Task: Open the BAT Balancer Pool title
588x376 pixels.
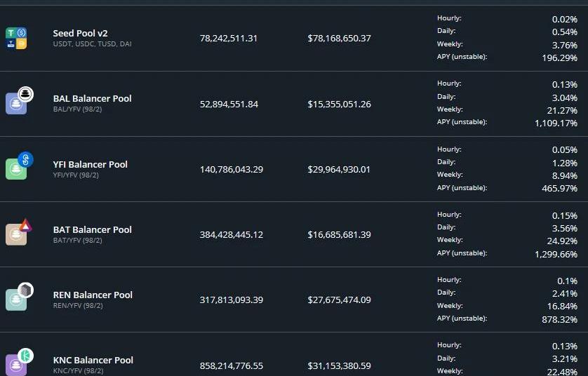Action: pos(92,229)
